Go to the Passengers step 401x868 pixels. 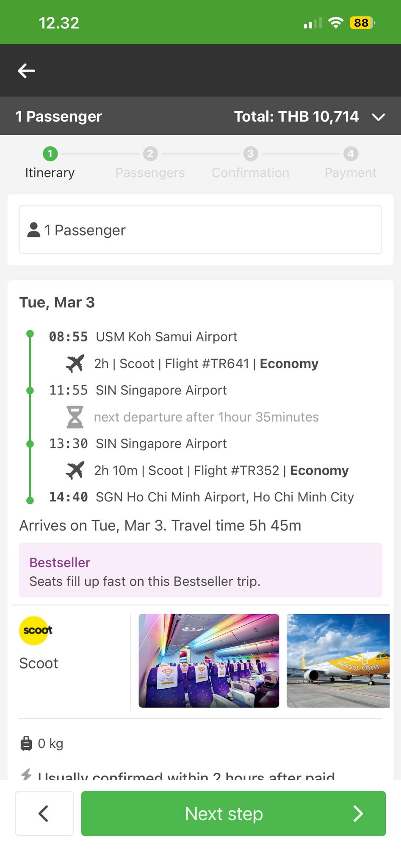click(x=150, y=163)
